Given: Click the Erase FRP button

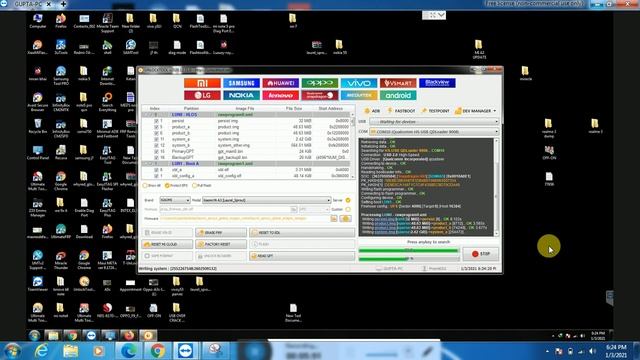Looking at the screenshot, I should (221, 233).
